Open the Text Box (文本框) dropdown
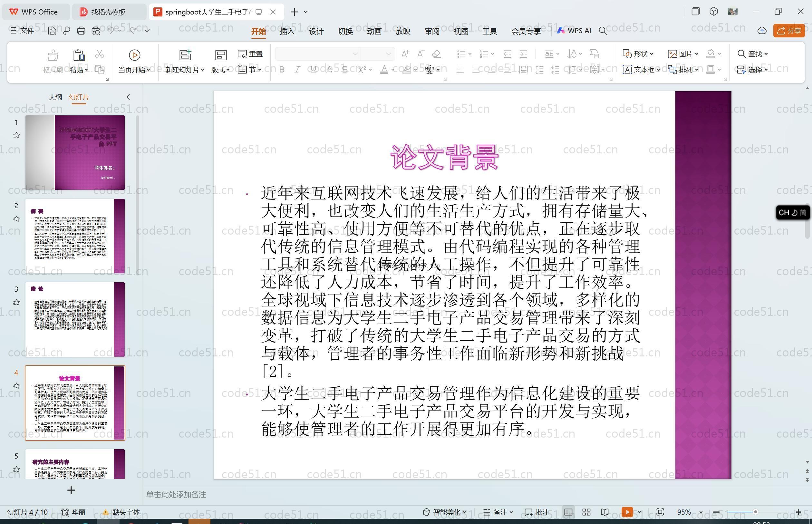 tap(641, 70)
